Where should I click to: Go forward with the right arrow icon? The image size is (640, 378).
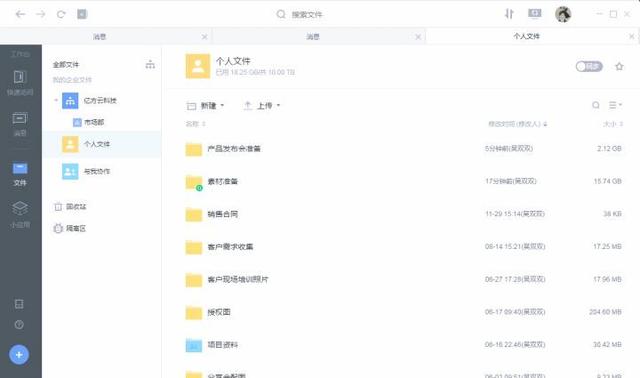point(40,15)
